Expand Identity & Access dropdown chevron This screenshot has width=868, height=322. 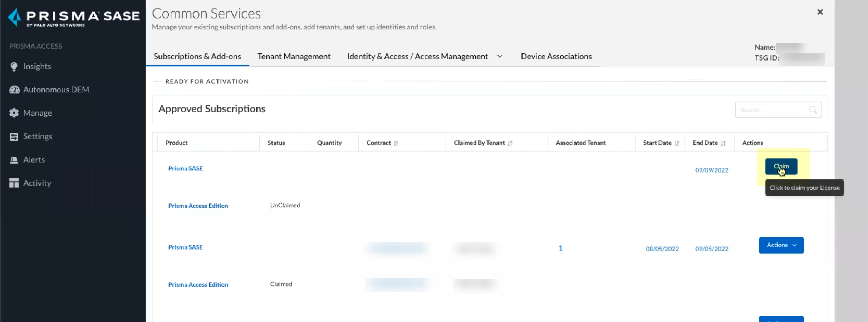(x=500, y=57)
